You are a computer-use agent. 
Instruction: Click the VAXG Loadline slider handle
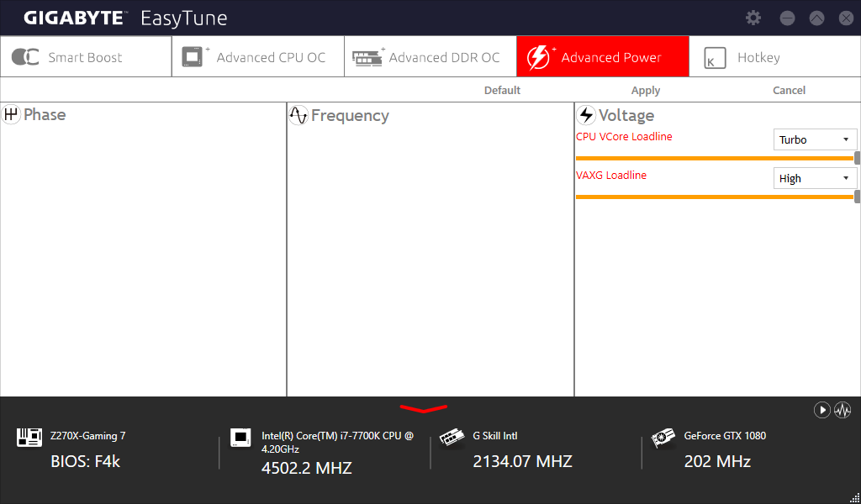coord(857,197)
